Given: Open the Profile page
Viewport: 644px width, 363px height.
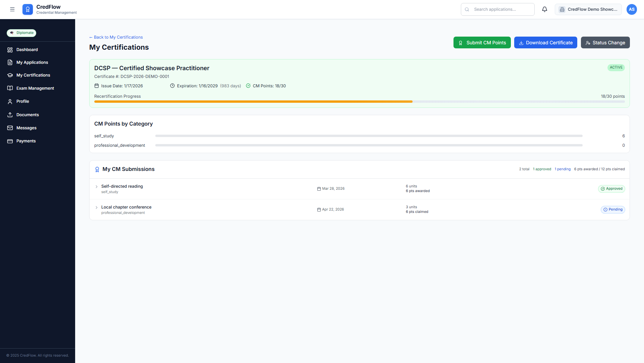Looking at the screenshot, I should pos(23,101).
